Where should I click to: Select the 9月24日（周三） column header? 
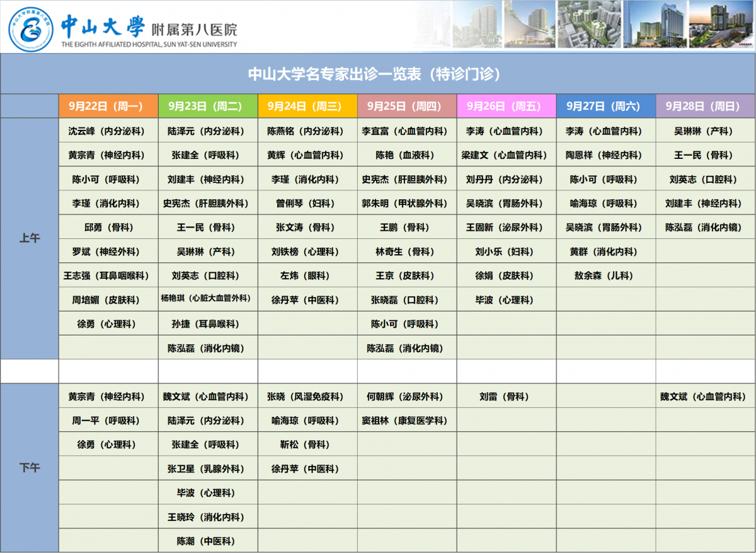pos(307,106)
